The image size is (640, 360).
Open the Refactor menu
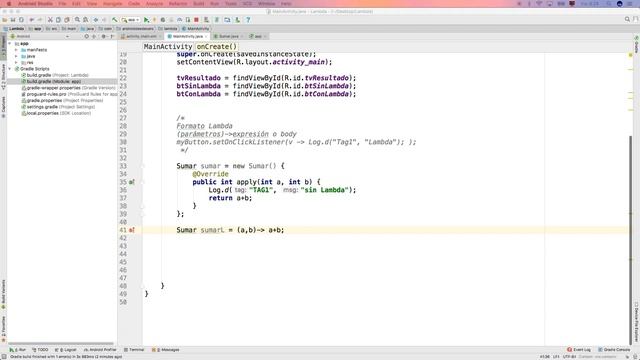coord(178,4)
